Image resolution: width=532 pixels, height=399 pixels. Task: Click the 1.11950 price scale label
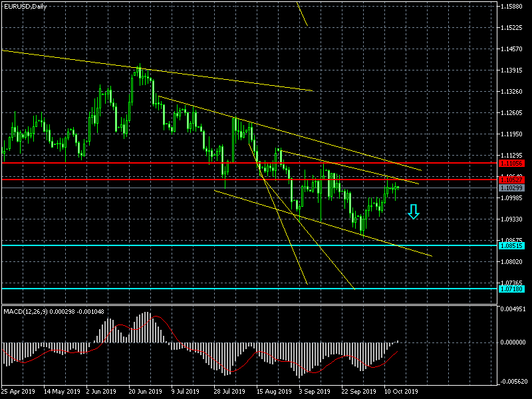(x=511, y=134)
